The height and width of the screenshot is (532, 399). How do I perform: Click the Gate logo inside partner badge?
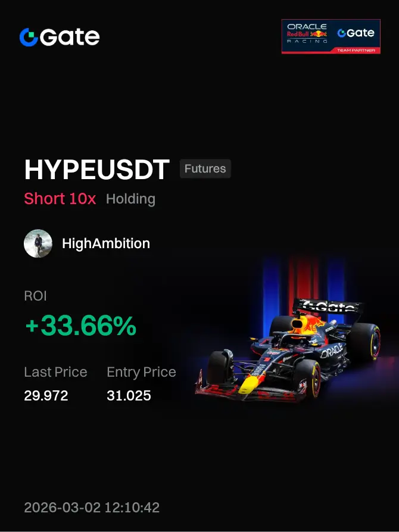[356, 33]
